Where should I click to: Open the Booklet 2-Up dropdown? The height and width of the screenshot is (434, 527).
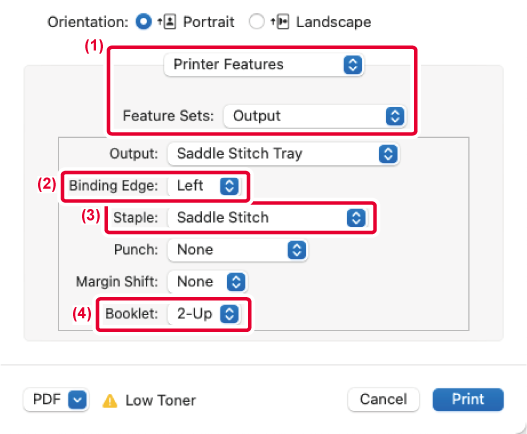coord(204,314)
